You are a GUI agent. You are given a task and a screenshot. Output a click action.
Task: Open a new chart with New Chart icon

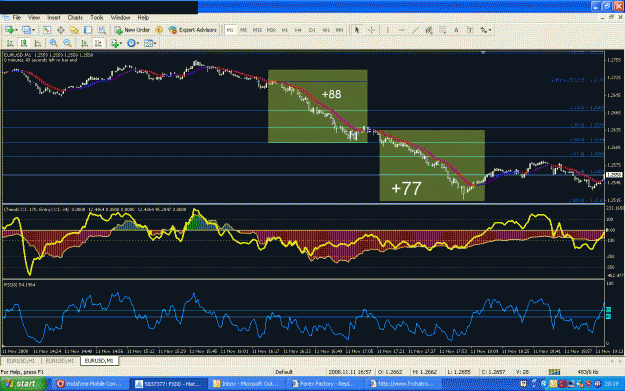pyautogui.click(x=9, y=30)
